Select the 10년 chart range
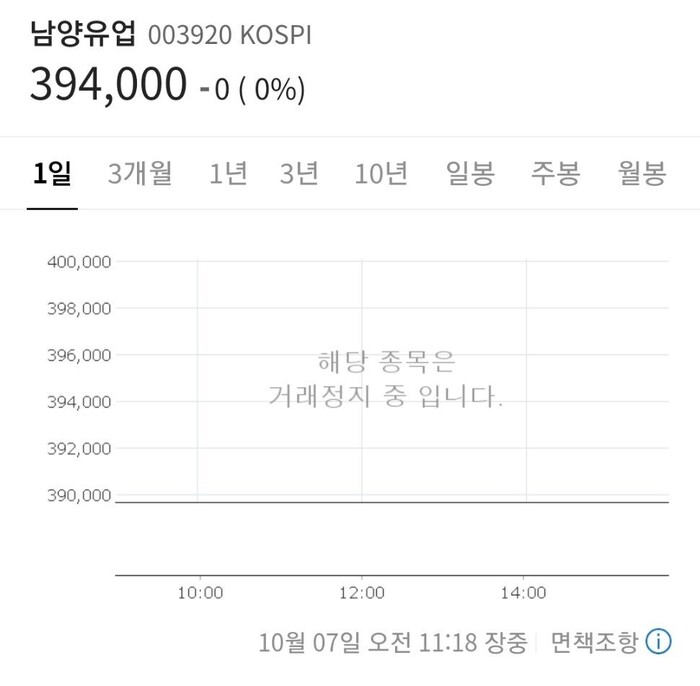Viewport: 700px width, 686px height. (x=381, y=173)
